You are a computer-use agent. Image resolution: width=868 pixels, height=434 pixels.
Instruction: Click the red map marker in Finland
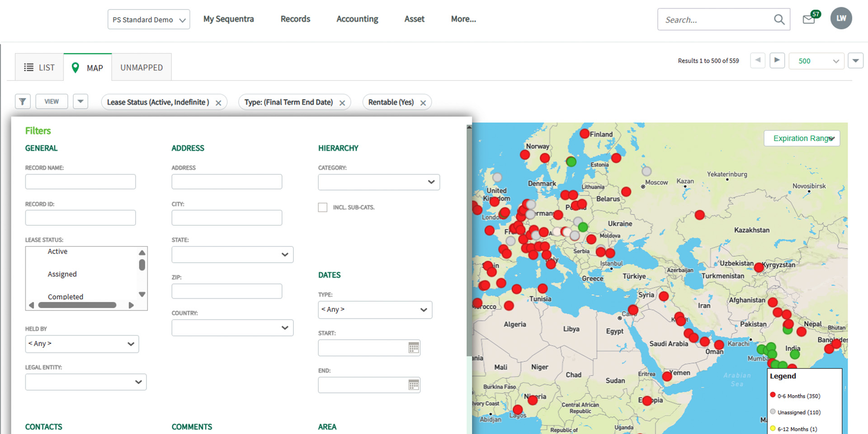pyautogui.click(x=585, y=133)
